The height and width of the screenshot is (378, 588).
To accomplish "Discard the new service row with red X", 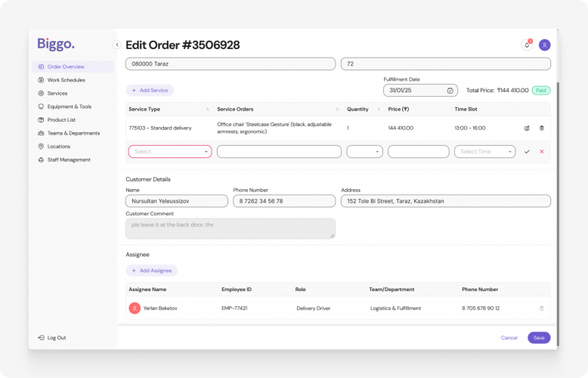I will [x=541, y=151].
